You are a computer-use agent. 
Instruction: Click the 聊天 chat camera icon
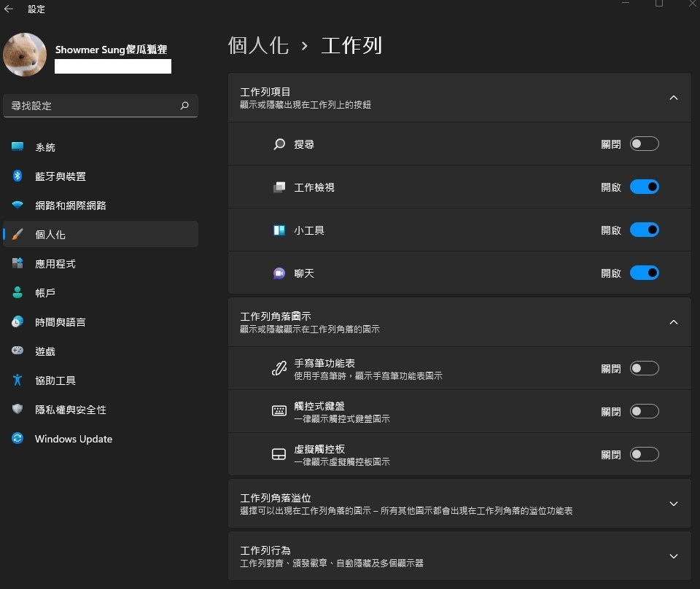coord(279,273)
